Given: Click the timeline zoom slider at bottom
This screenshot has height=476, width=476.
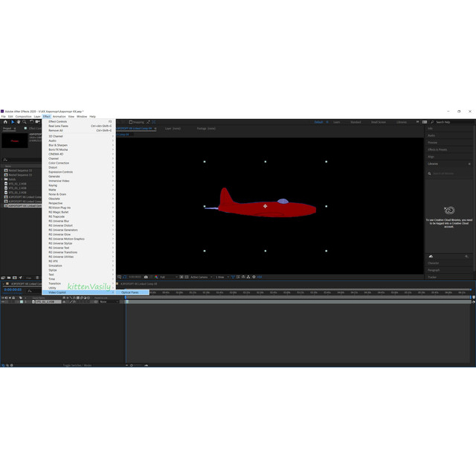Looking at the screenshot, I should click(138, 365).
